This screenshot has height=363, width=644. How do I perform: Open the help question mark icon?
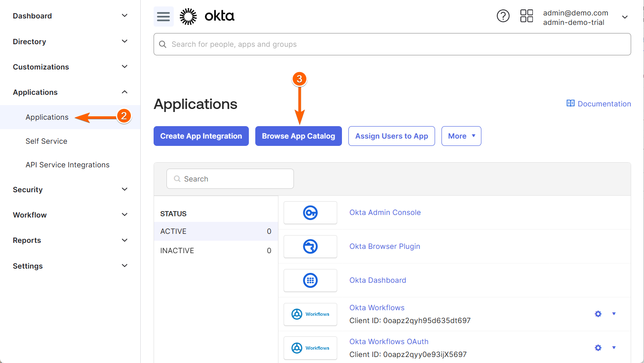pyautogui.click(x=503, y=16)
